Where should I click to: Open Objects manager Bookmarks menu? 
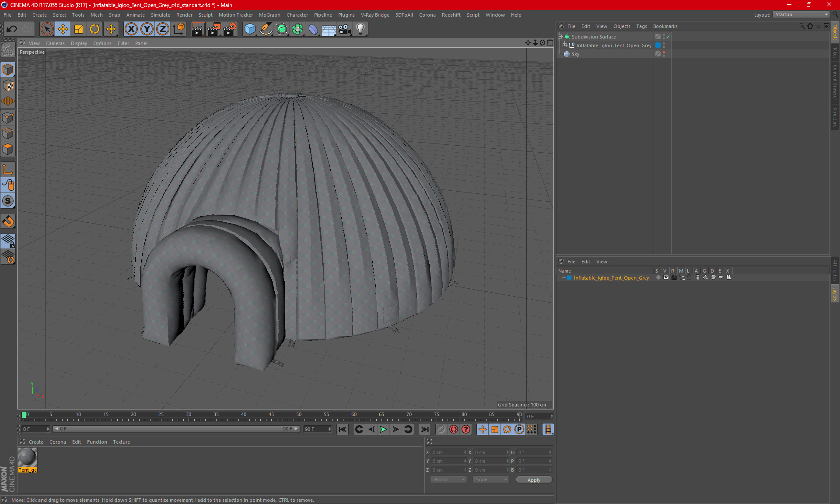(665, 26)
